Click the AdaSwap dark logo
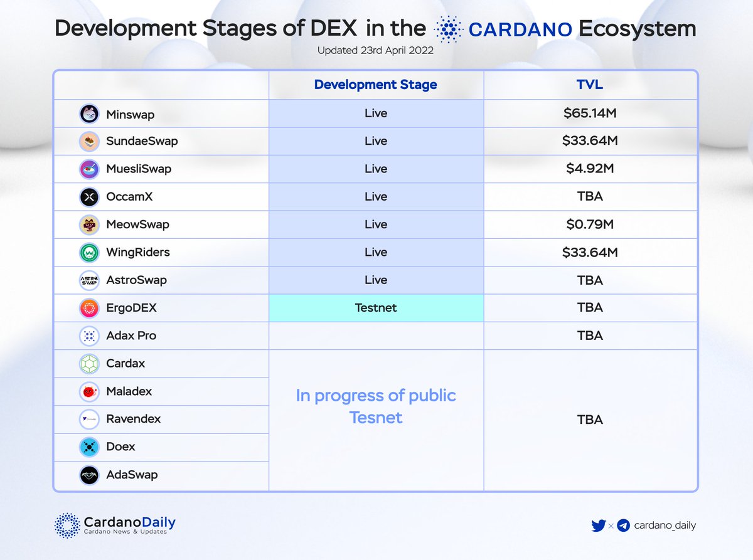753x560 pixels. (x=88, y=475)
